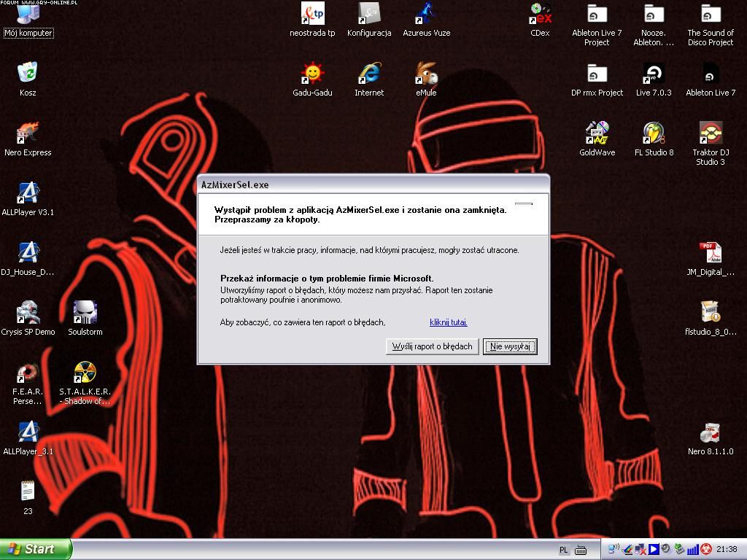Select the Kosz recycle bin icon
The width and height of the screenshot is (747, 560).
point(28,79)
